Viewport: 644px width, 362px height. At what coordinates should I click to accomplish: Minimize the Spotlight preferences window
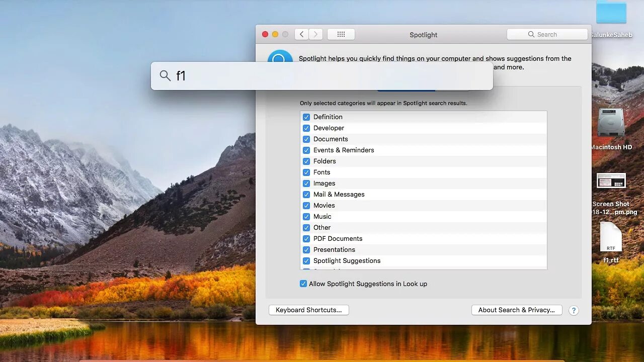275,34
